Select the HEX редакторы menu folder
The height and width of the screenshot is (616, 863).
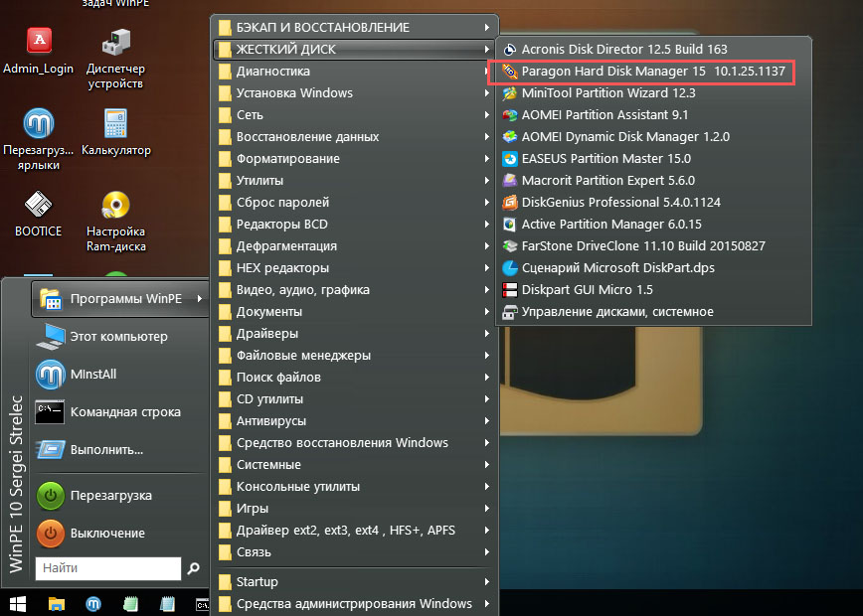coord(354,268)
